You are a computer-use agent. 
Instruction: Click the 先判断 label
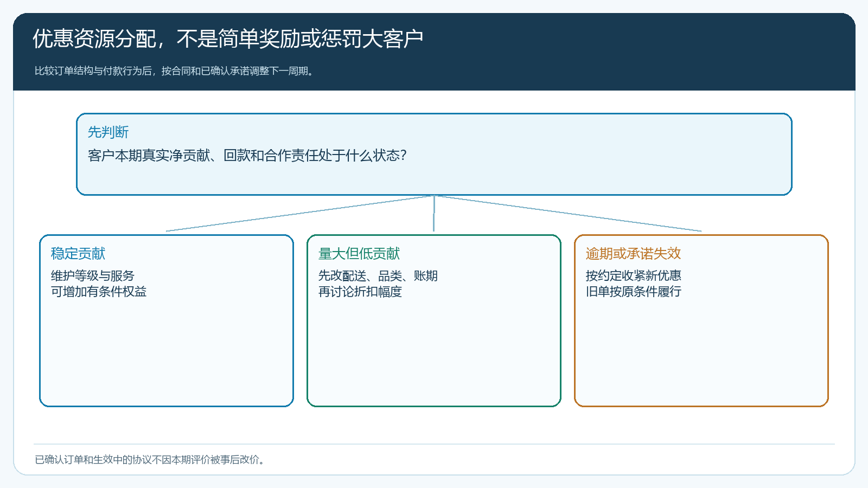tap(108, 132)
